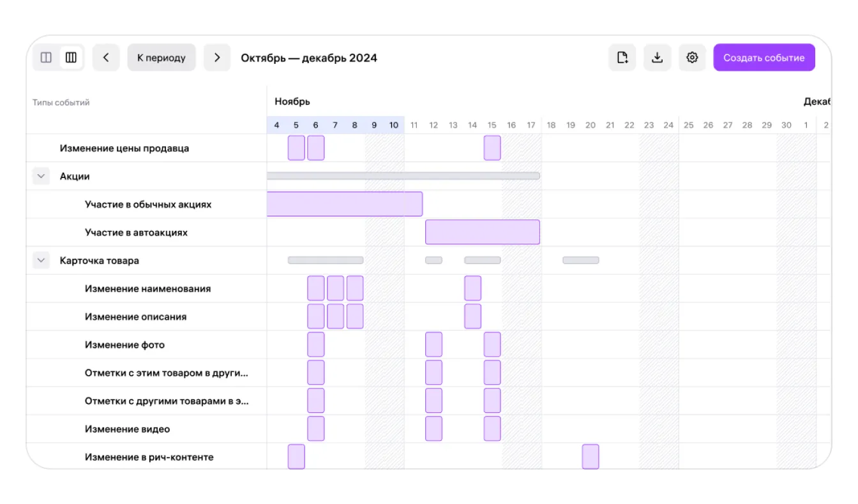858x504 pixels.
Task: Collapse the "Акции" group
Action: pyautogui.click(x=41, y=176)
